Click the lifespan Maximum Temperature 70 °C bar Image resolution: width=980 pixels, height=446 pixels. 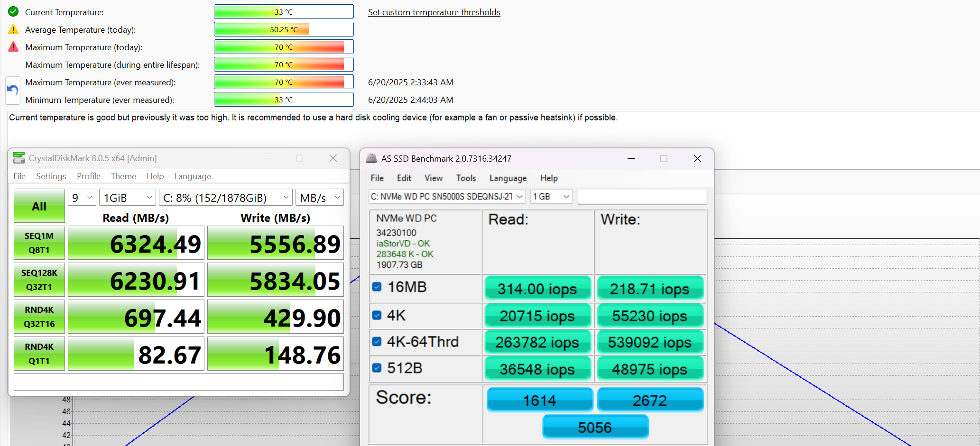point(284,64)
